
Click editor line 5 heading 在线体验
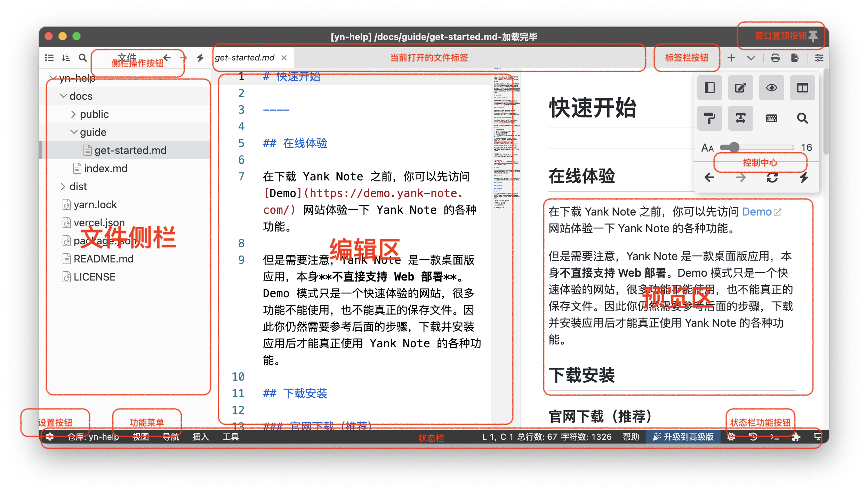tap(295, 143)
